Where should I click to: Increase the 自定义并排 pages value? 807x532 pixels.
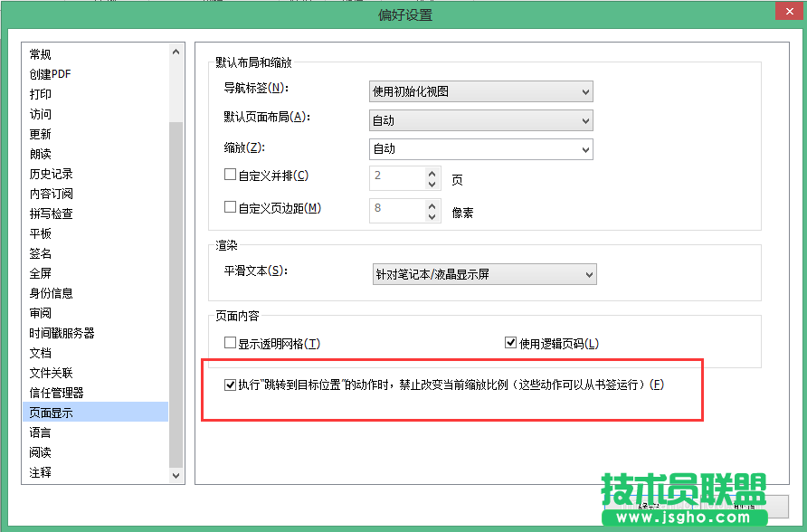(432, 174)
